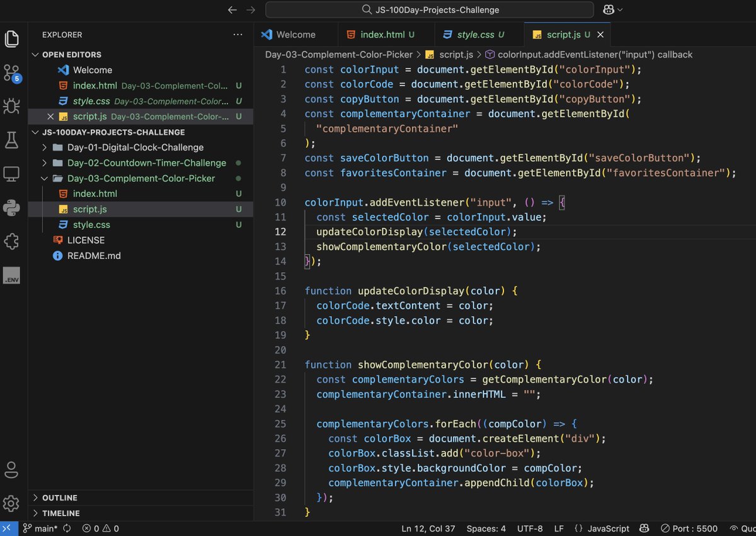Open Copilot chat icon near the search bar
Viewport: 756px width, 536px height.
tap(607, 9)
